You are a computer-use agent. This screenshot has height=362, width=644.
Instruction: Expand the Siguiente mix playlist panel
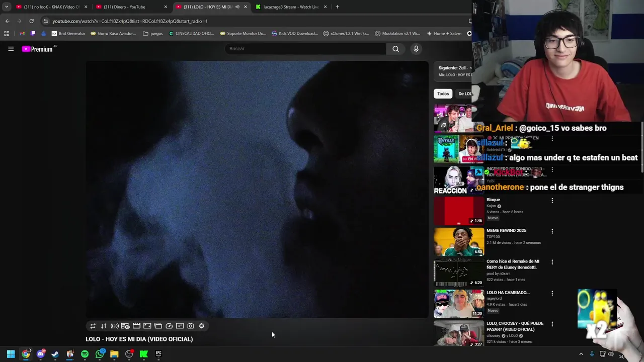pyautogui.click(x=453, y=71)
